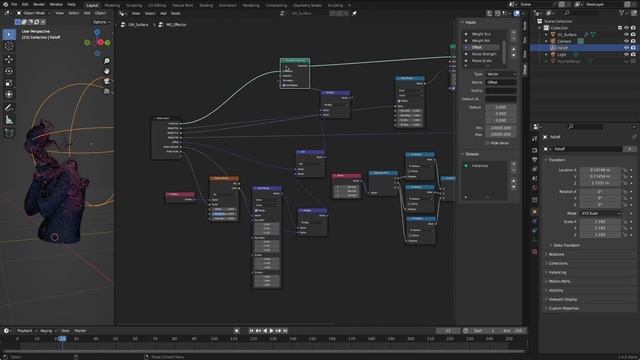Expand the Delta Transform panel
Image resolution: width=640 pixels, height=360 pixels.
[566, 245]
